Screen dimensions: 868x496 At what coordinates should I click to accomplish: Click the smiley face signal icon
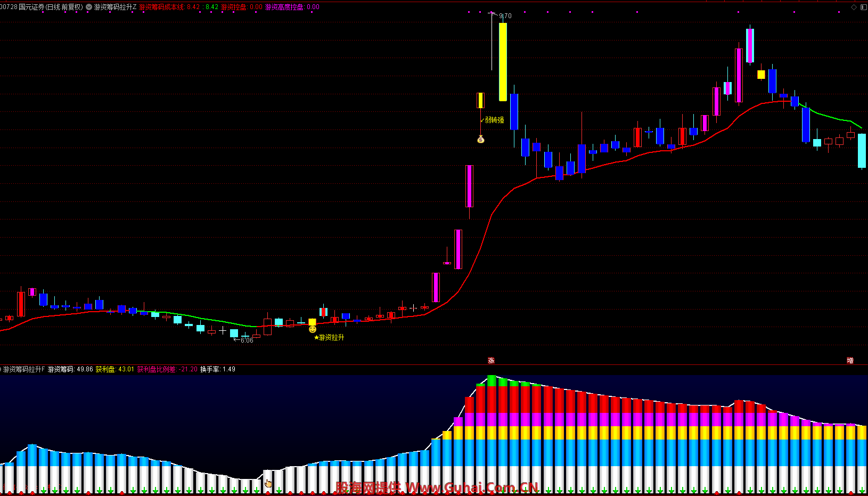(313, 329)
